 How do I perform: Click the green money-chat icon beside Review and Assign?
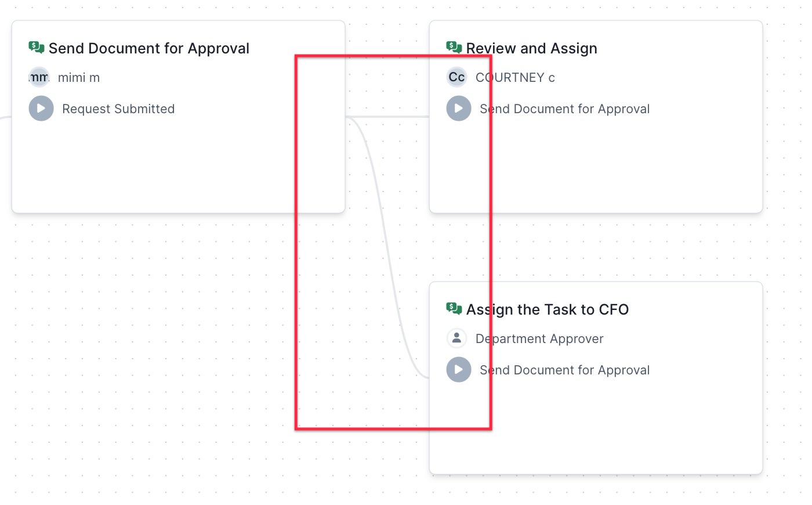pos(454,48)
